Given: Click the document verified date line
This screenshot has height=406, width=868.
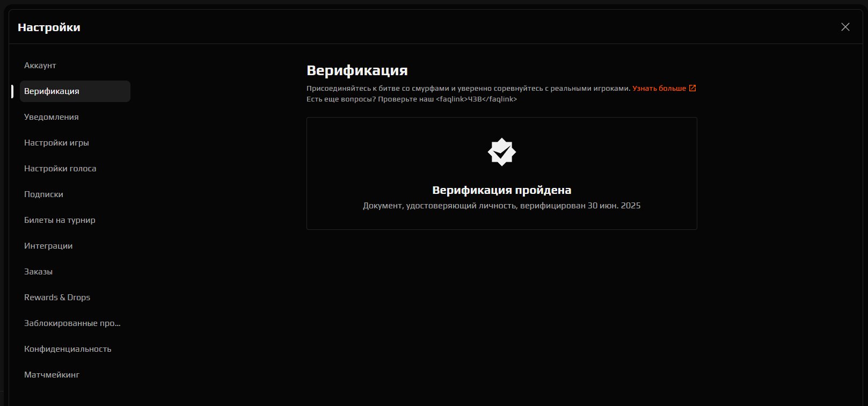Looking at the screenshot, I should coord(501,206).
